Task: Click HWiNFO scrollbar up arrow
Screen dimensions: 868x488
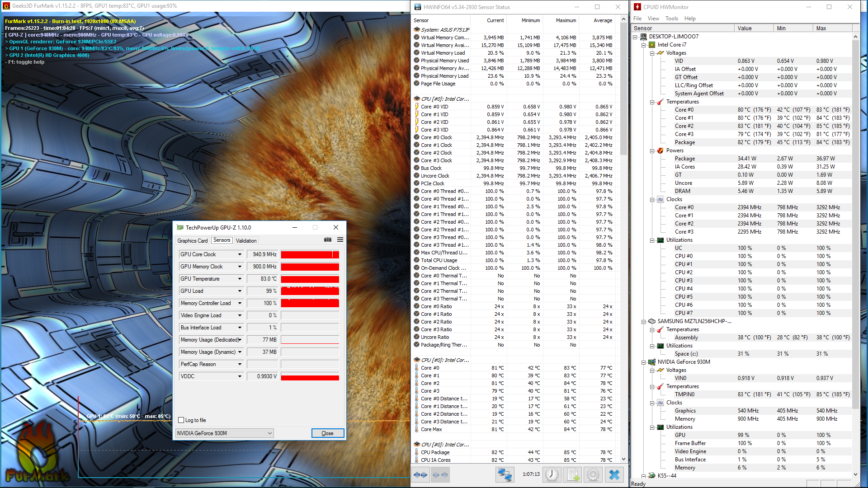Action: coord(623,19)
